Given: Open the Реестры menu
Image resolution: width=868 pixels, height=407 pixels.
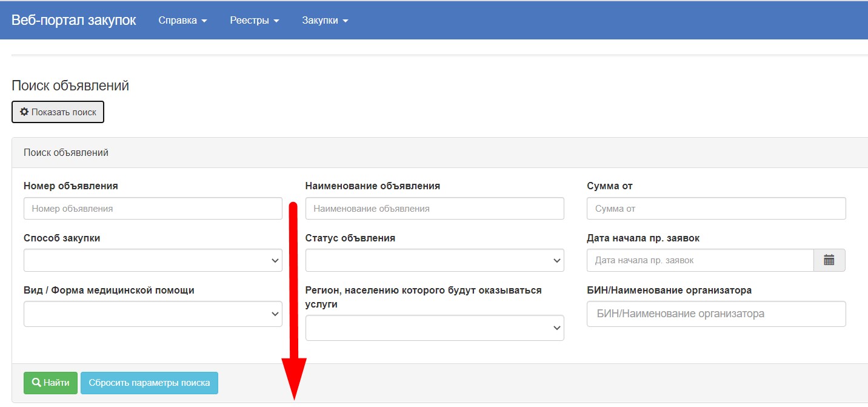Looking at the screenshot, I should (254, 21).
